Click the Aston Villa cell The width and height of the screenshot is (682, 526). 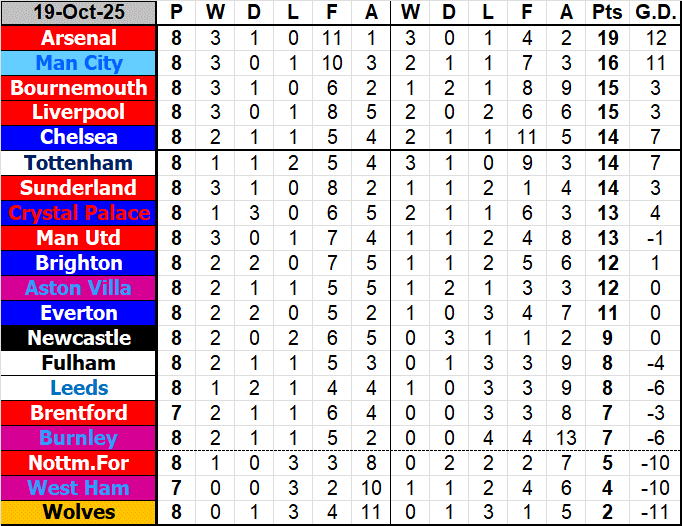79,288
